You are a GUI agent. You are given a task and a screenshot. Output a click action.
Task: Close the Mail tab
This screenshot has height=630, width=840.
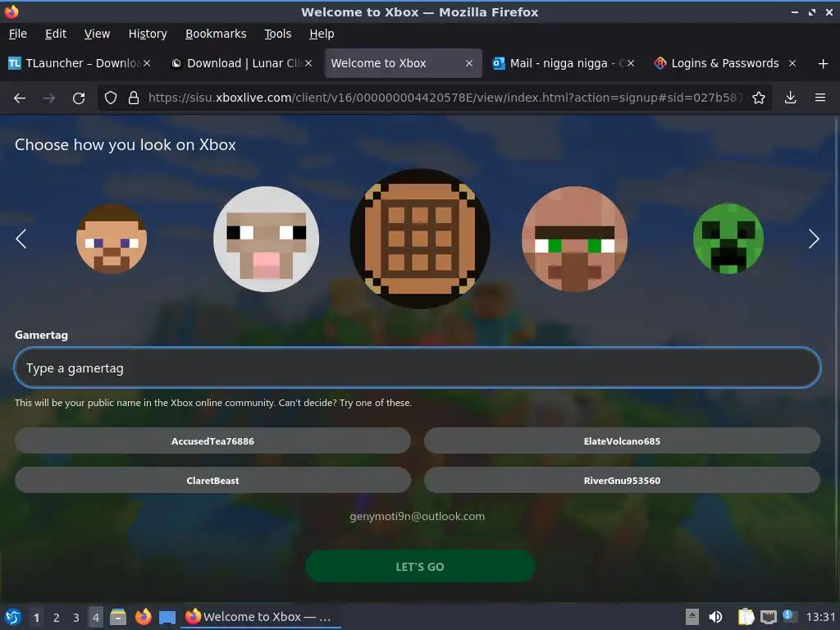point(631,63)
